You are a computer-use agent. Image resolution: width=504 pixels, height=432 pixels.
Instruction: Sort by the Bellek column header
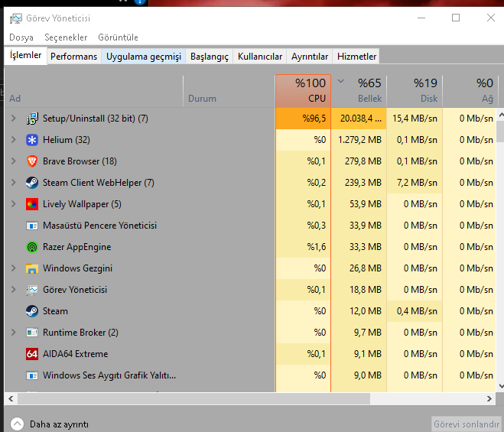[x=359, y=91]
